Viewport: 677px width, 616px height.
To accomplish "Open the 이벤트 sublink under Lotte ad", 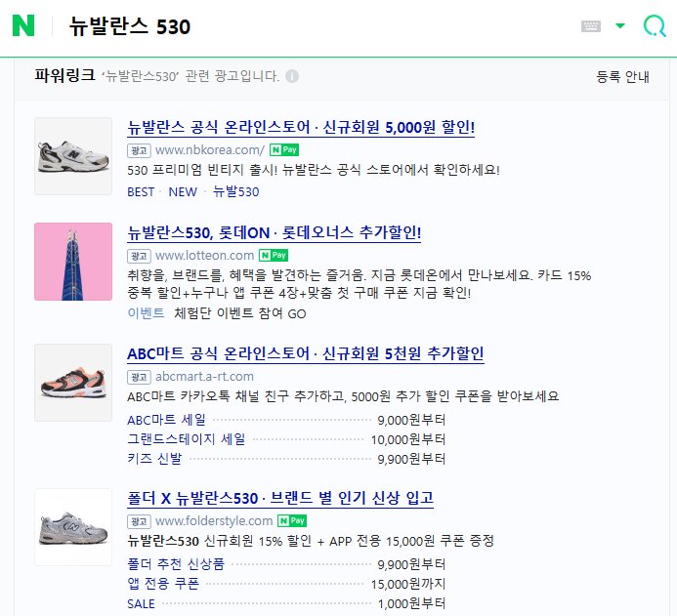I will pyautogui.click(x=146, y=313).
